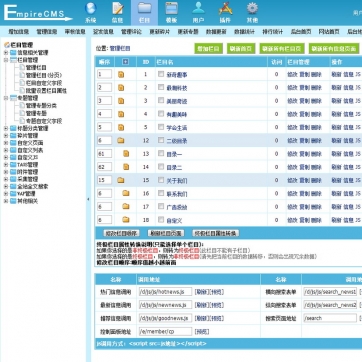Collapse the 栏目管理 tree node

click(6, 60)
